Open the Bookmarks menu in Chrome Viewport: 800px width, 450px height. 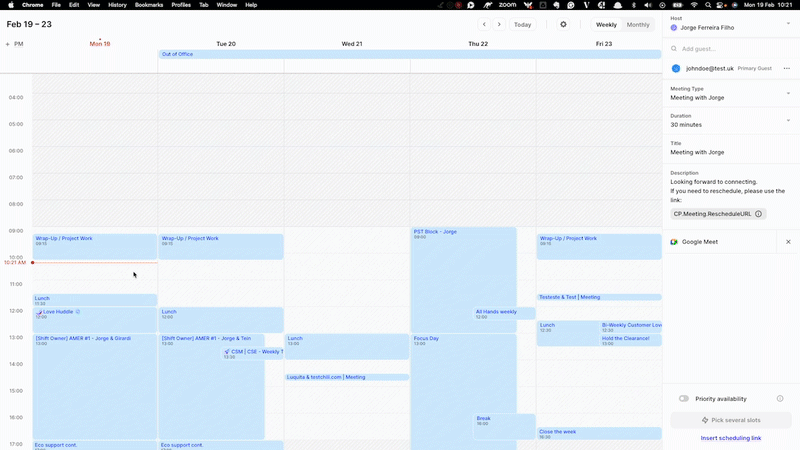[x=149, y=5]
